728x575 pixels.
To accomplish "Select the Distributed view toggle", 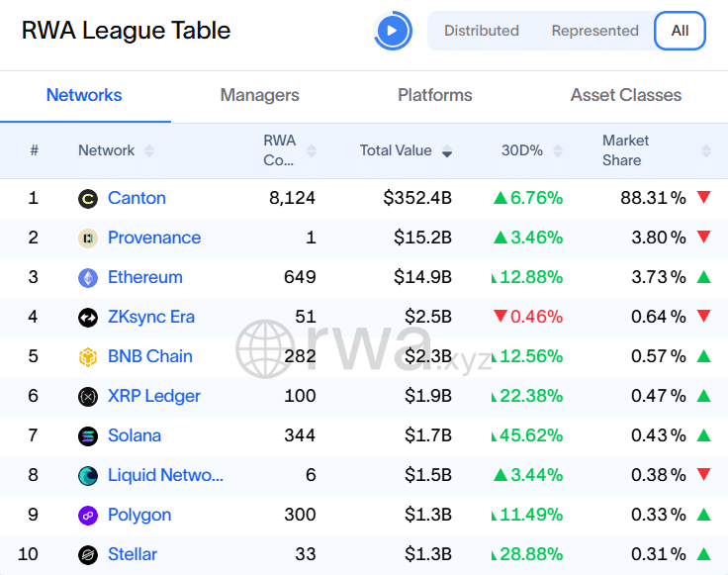I will click(481, 31).
